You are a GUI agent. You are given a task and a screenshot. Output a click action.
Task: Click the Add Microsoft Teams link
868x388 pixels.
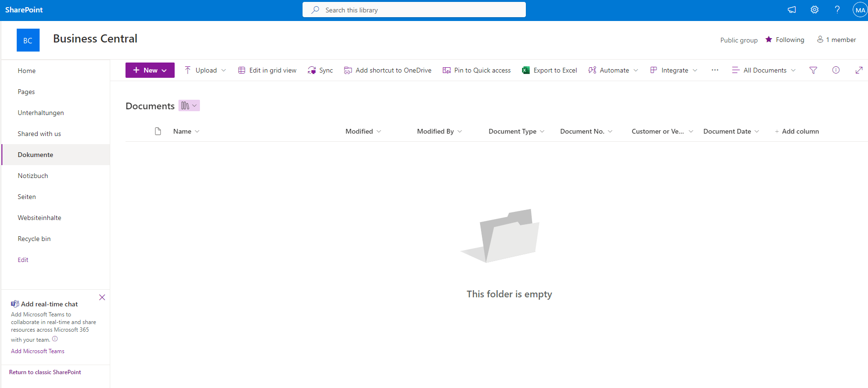tap(38, 351)
